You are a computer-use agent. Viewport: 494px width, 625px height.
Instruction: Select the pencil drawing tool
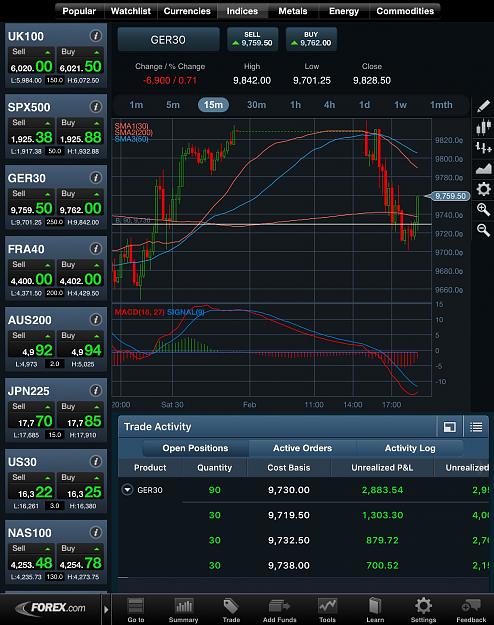pyautogui.click(x=483, y=106)
